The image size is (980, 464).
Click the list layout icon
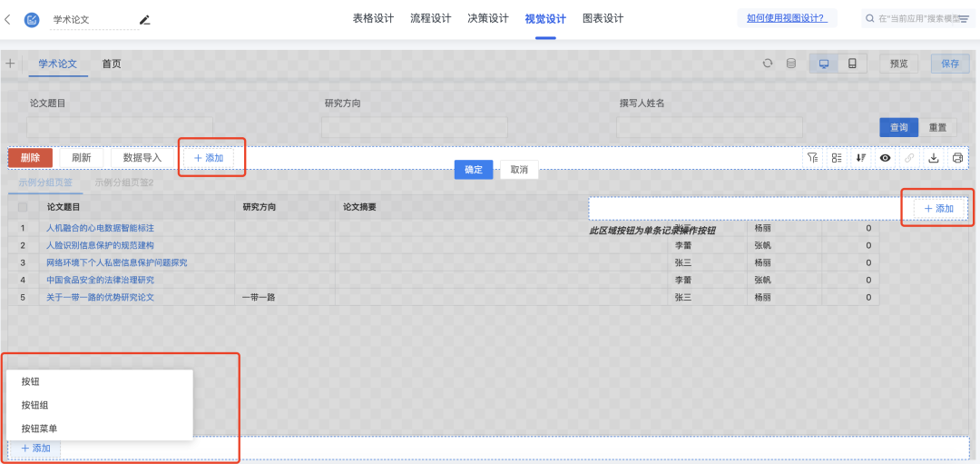point(837,158)
